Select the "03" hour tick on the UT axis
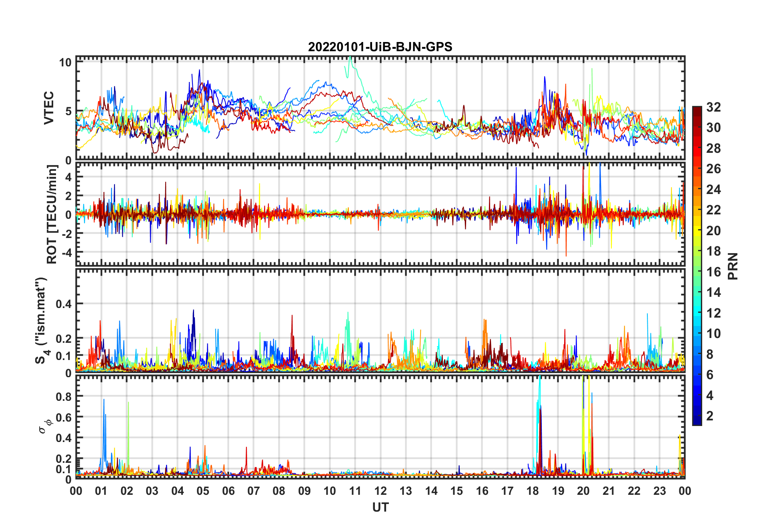The image size is (761, 532). click(152, 491)
